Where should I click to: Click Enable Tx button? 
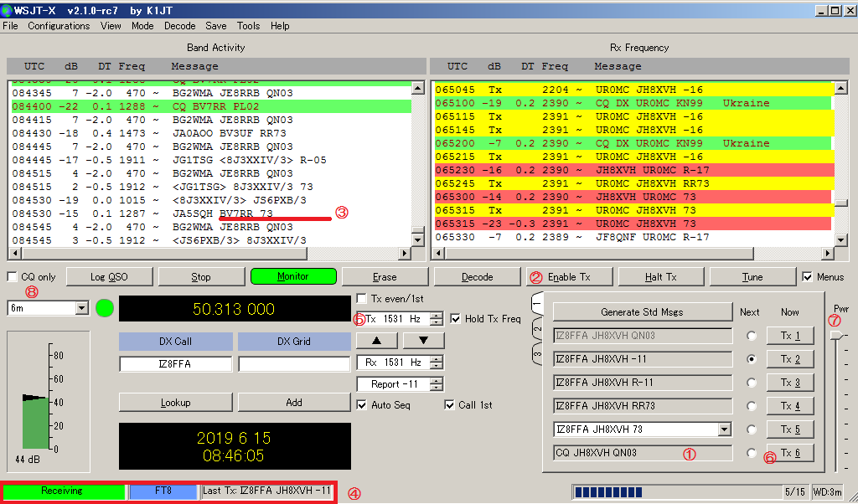click(569, 276)
